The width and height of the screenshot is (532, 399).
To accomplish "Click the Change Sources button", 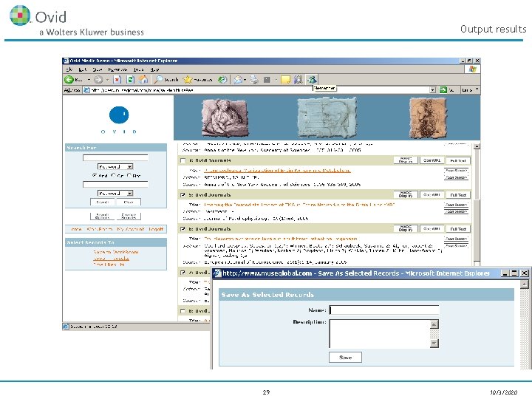I will [x=129, y=216].
